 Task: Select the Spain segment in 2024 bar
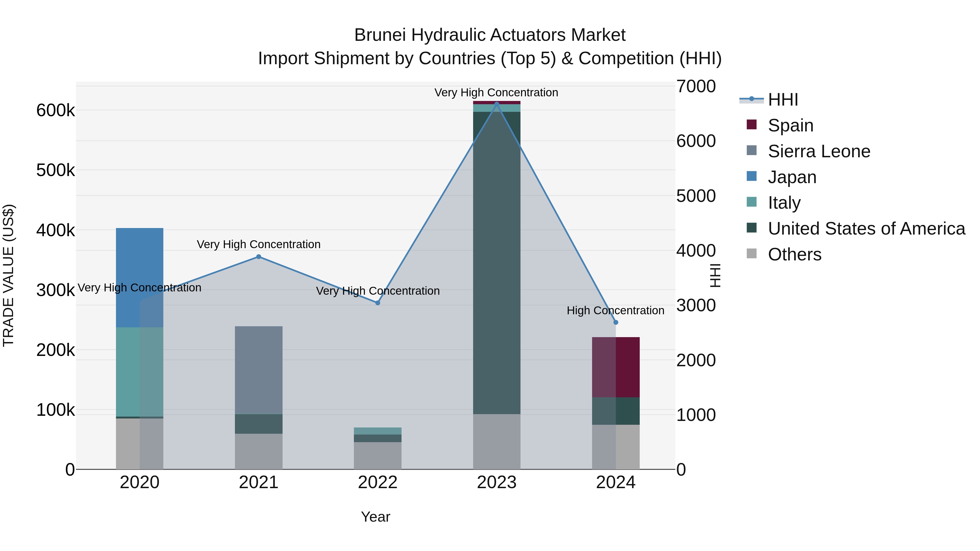coord(616,367)
